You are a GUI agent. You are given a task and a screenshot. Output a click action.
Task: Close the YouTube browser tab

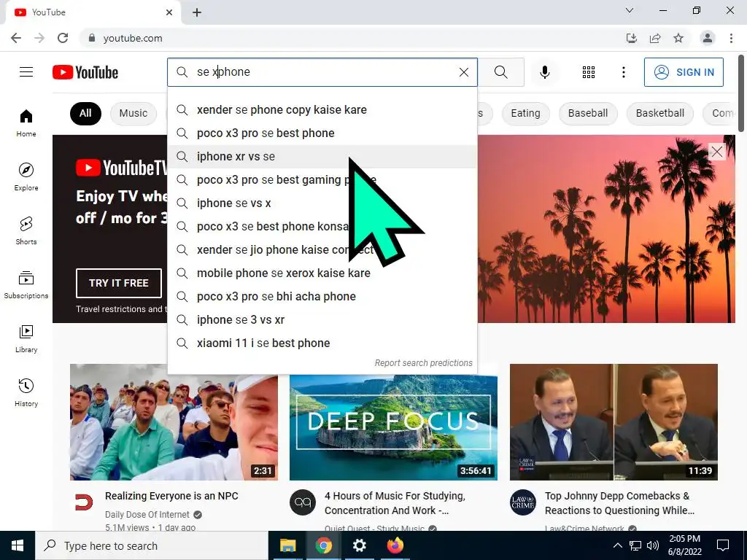tap(169, 12)
